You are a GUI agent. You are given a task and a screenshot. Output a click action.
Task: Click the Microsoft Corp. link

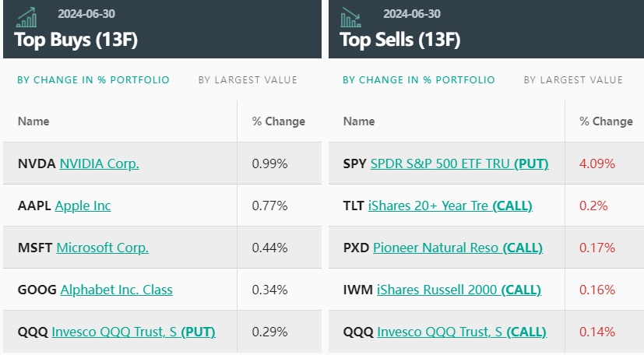tap(102, 248)
